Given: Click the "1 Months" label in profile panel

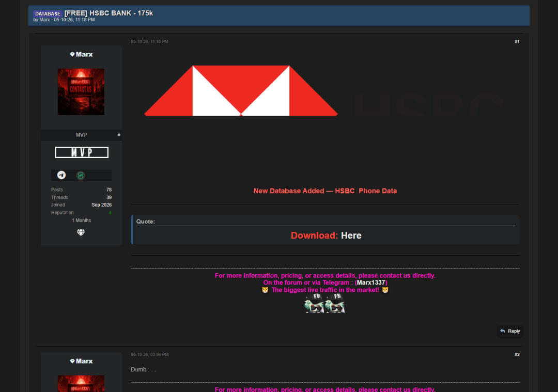Looking at the screenshot, I should [82, 221].
